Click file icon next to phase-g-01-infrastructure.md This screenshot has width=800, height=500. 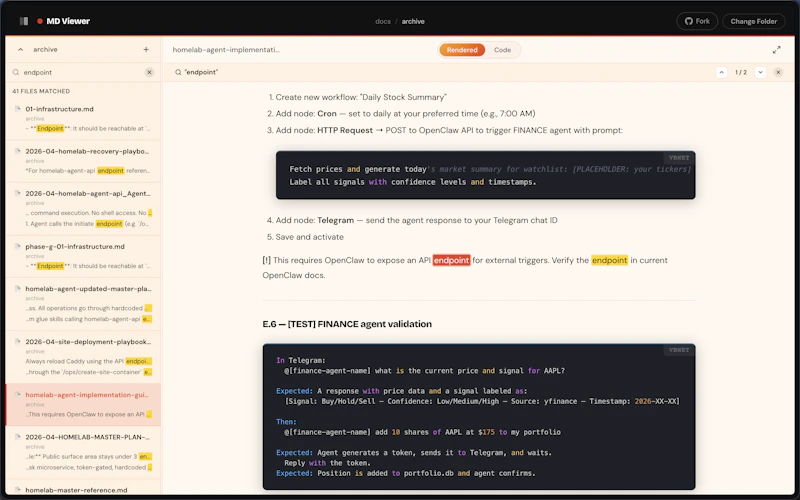[18, 246]
